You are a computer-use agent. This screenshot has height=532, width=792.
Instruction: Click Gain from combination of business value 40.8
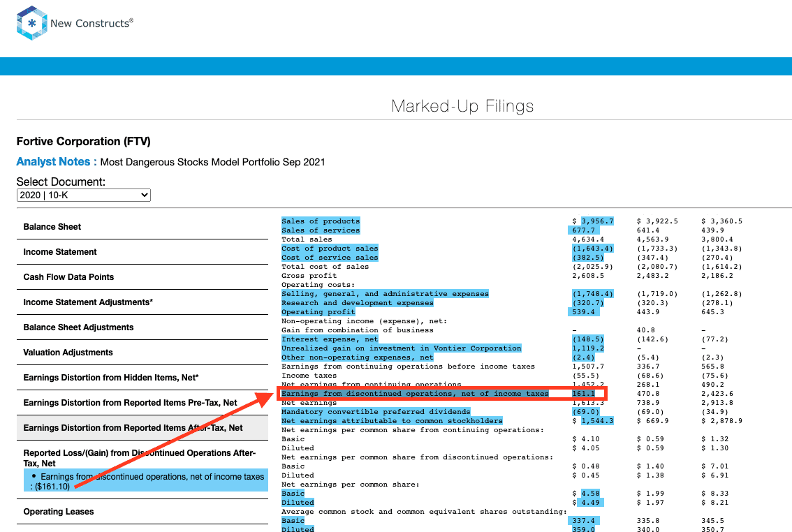pyautogui.click(x=646, y=330)
